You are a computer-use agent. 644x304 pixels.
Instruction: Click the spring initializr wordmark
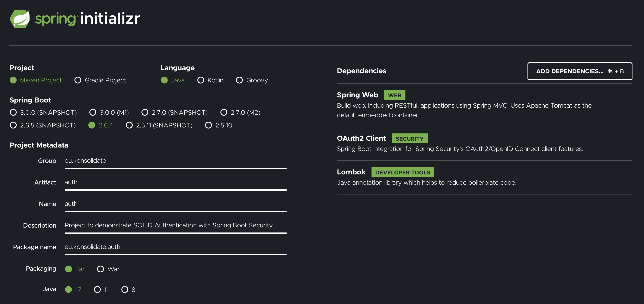(87, 19)
